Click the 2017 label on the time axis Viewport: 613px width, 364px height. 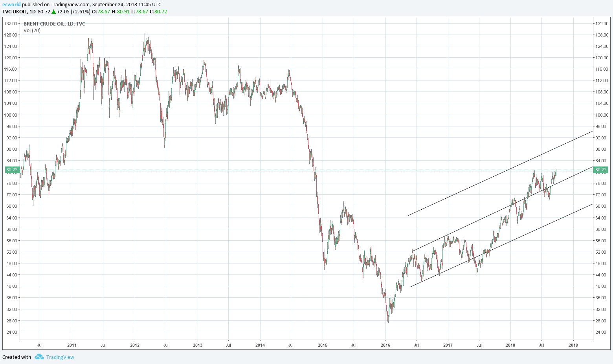pyautogui.click(x=448, y=345)
